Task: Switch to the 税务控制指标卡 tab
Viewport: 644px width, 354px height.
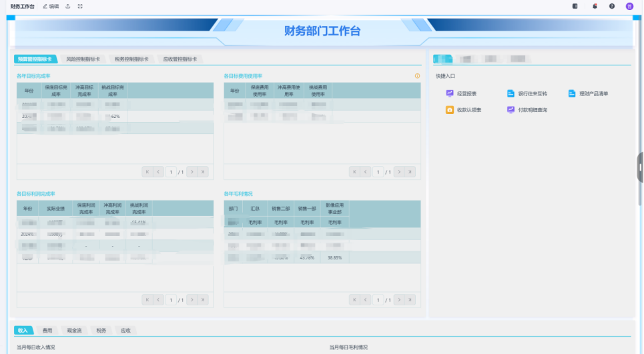Action: [131, 59]
